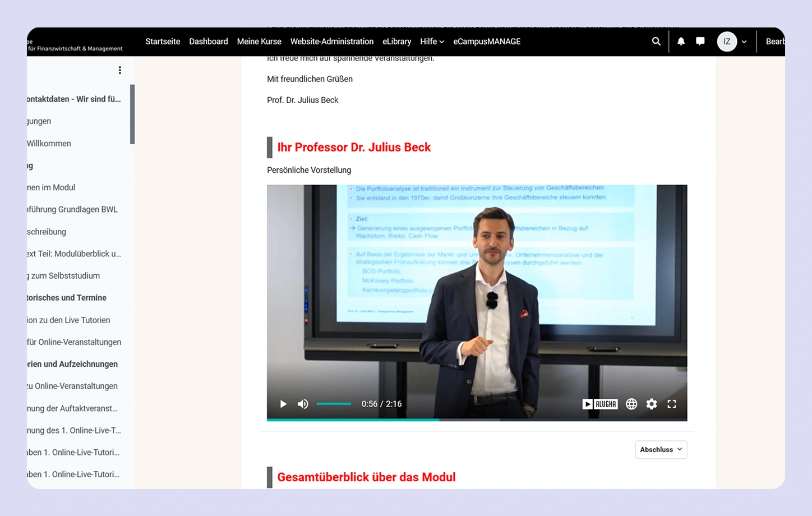The image size is (812, 516).
Task: Click the Alugha logo in player
Action: click(600, 404)
